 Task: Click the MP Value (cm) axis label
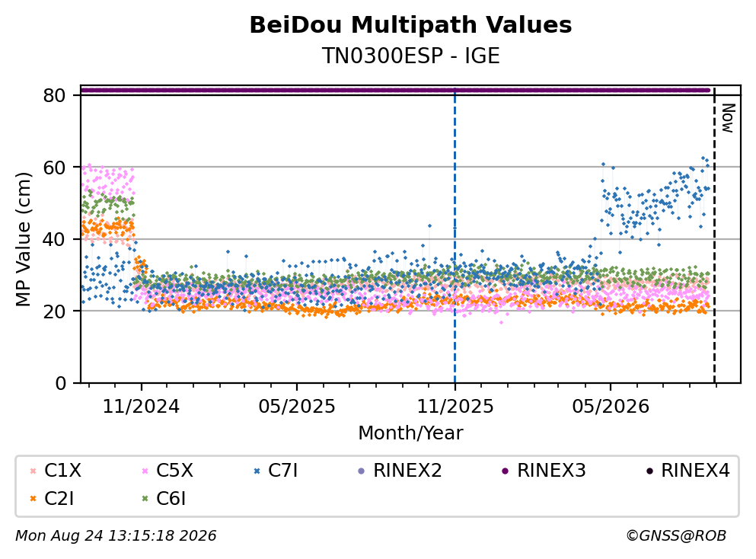click(23, 239)
